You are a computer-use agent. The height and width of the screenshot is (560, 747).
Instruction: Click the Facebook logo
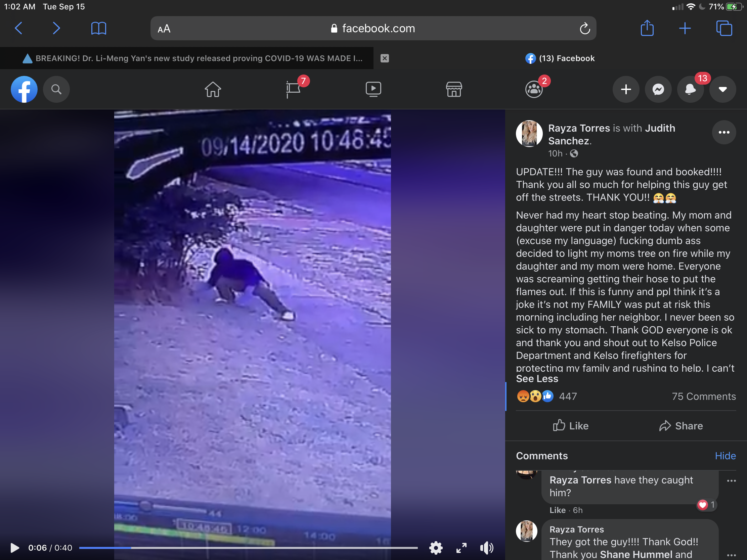(24, 89)
